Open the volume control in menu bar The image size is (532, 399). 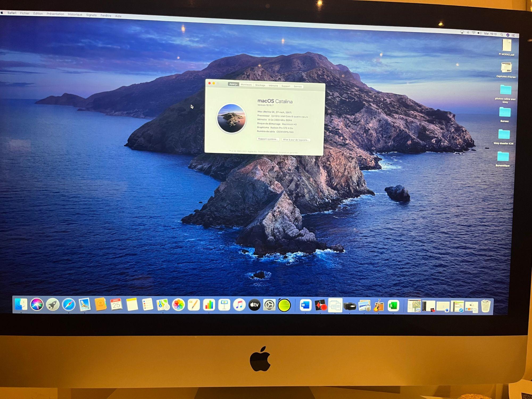click(479, 33)
